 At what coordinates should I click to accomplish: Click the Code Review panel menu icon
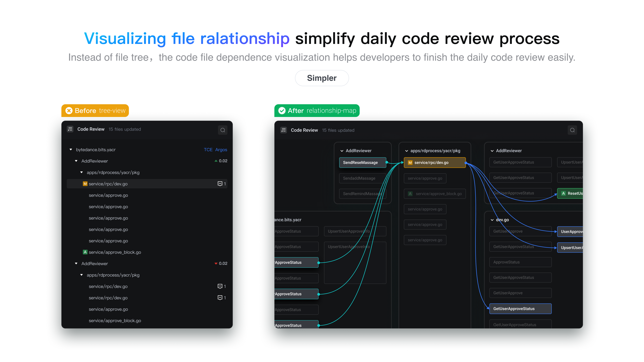coord(71,130)
